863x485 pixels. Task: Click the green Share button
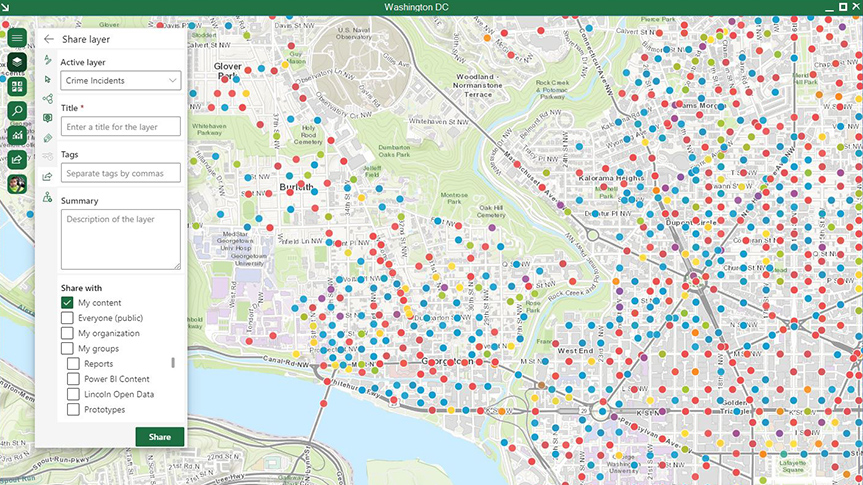160,437
